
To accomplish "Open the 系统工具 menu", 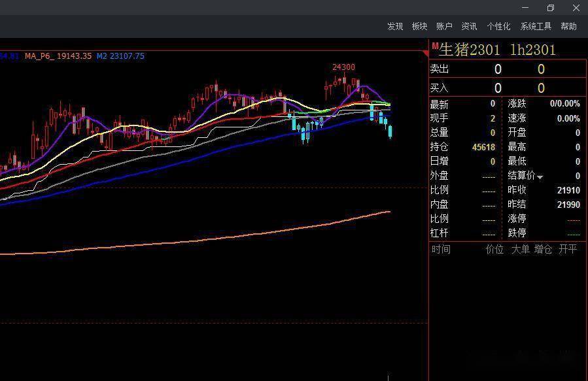I will point(536,26).
